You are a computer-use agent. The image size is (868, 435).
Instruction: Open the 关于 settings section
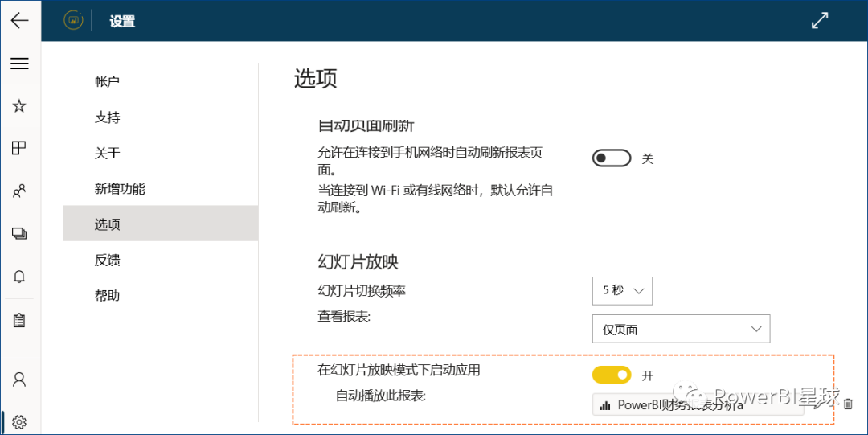click(x=161, y=153)
